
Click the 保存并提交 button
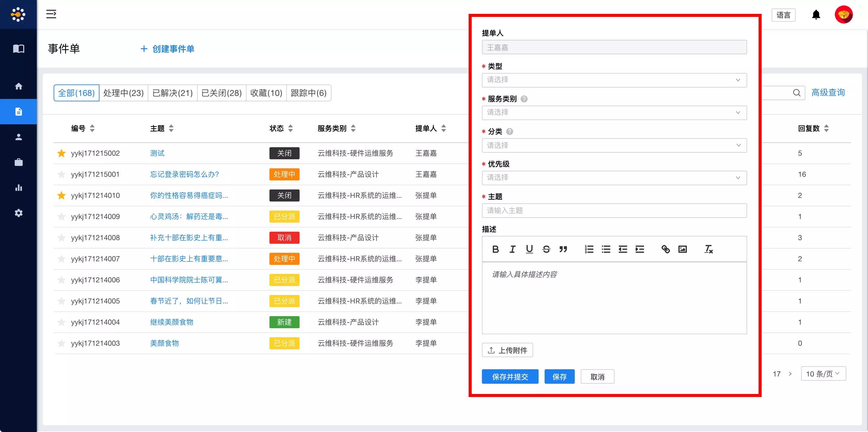pos(510,377)
